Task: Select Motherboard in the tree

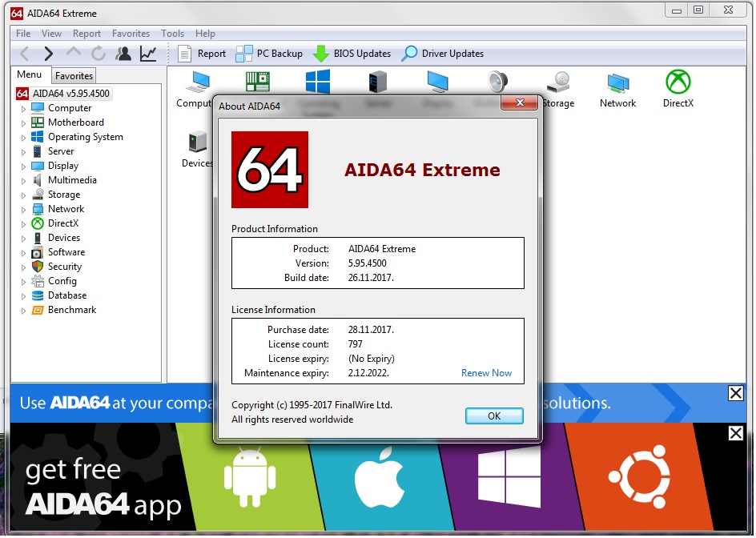Action: coord(76,122)
